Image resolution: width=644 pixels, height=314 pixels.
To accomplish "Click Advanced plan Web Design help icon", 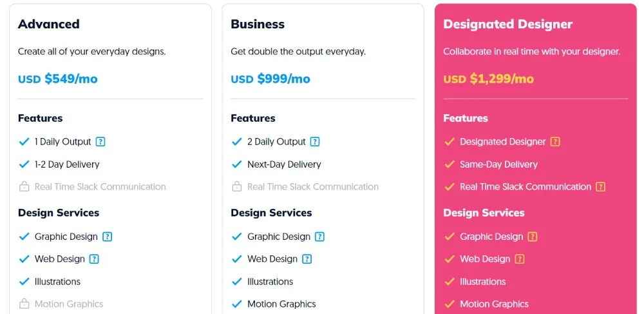I will [x=94, y=259].
